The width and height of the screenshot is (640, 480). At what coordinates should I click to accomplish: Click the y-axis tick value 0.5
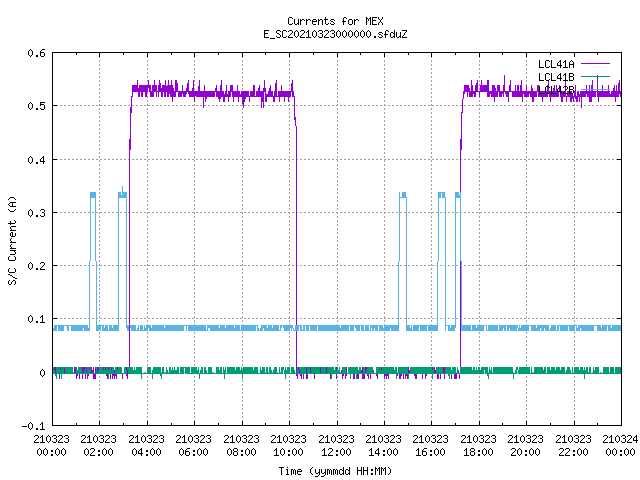pos(36,106)
